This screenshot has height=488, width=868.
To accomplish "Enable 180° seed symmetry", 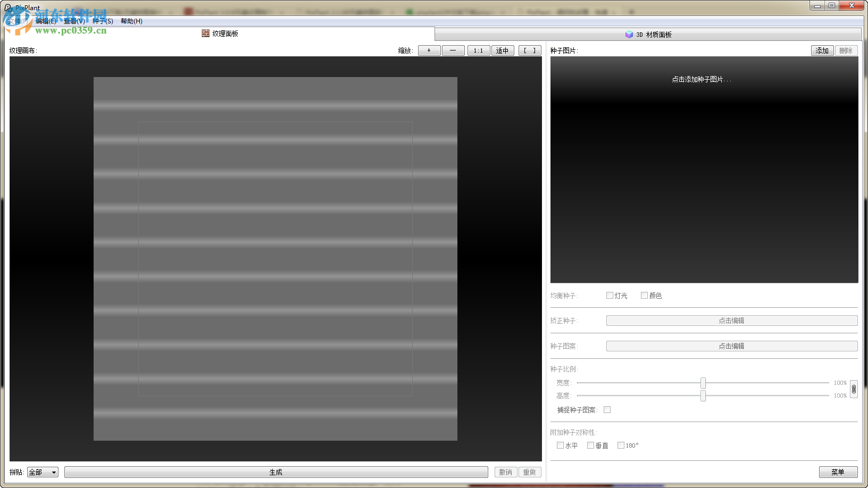I will [x=621, y=445].
